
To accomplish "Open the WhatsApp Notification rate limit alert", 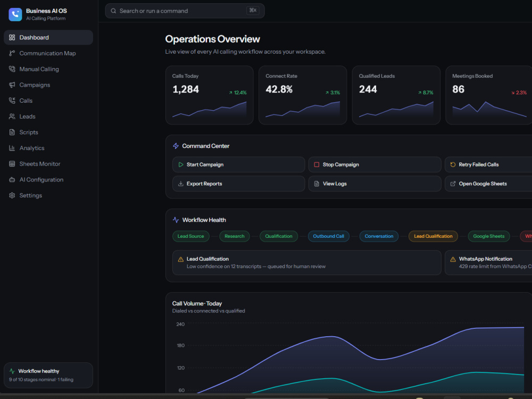I will coord(488,263).
